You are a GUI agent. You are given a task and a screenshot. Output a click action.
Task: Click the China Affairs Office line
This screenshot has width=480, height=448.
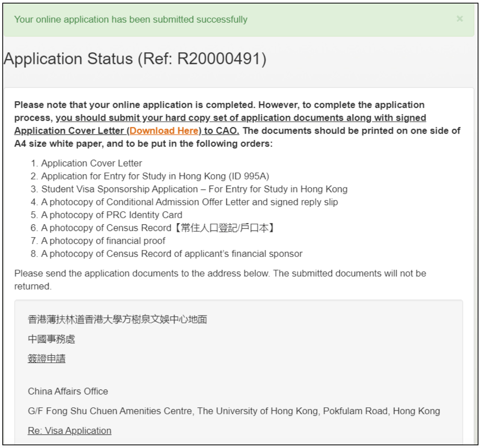tap(68, 391)
